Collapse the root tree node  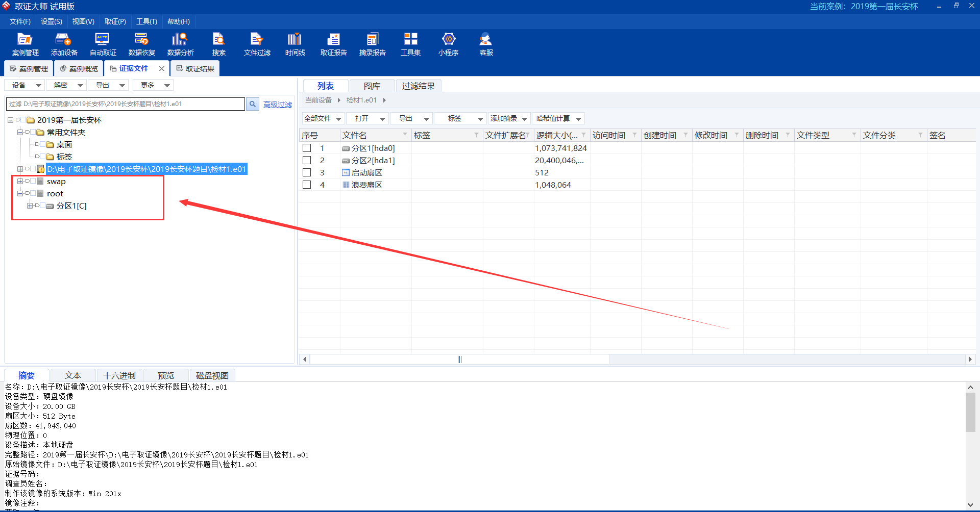click(x=20, y=193)
